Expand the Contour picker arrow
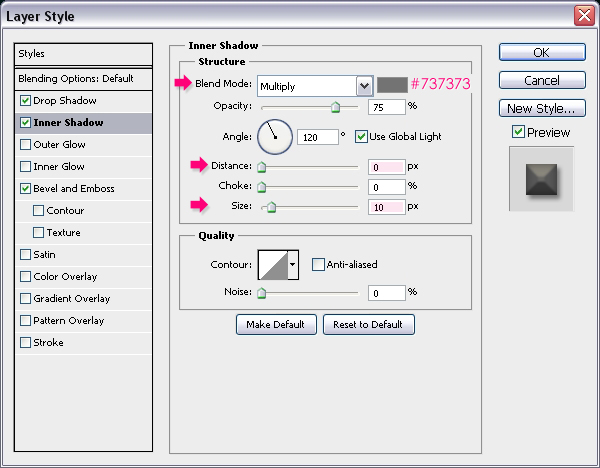 click(292, 264)
